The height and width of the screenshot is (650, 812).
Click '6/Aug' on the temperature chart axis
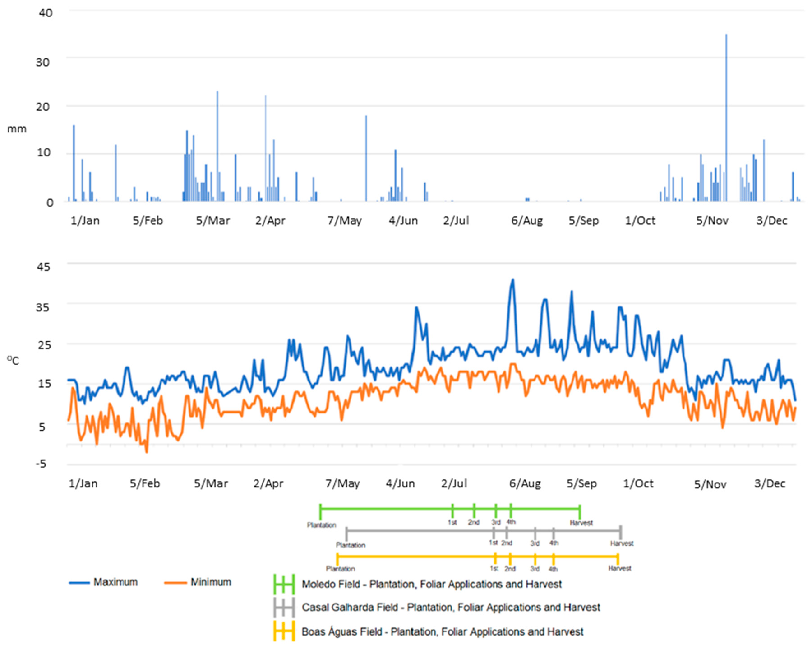click(x=525, y=483)
